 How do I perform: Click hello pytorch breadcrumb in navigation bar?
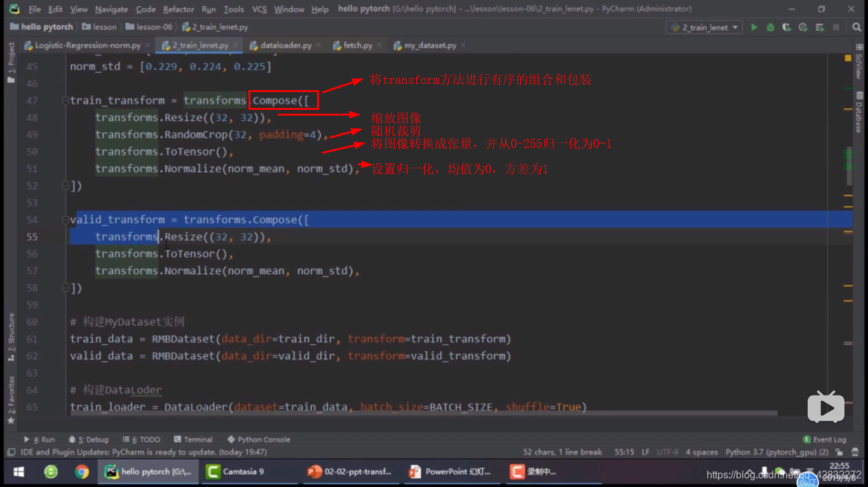[x=42, y=27]
